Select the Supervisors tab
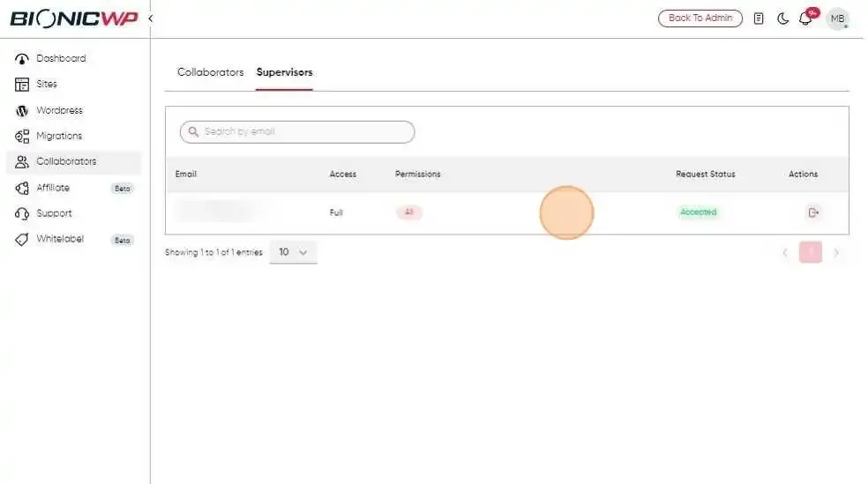Viewport: 868px width, 484px height. [x=285, y=72]
